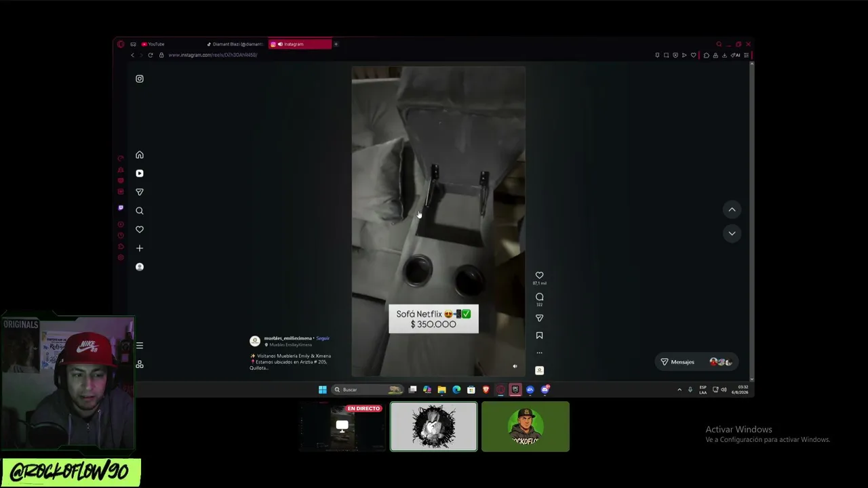The width and height of the screenshot is (868, 488).
Task: Open the Twitch icon in Opera sidebar
Action: coord(121,208)
